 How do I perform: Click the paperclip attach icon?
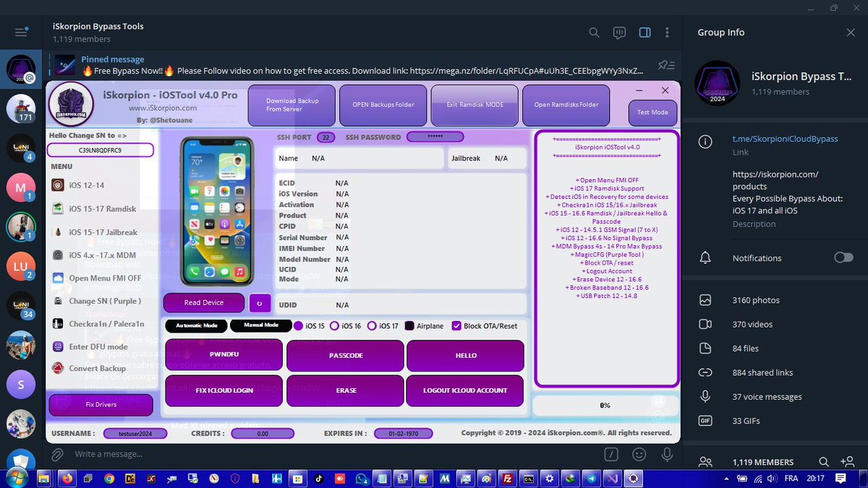[x=57, y=455]
